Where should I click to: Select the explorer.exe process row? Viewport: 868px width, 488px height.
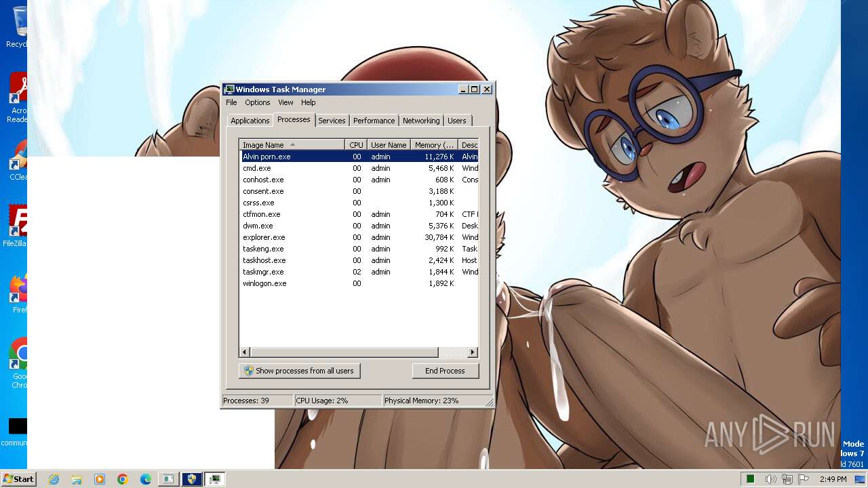(x=359, y=237)
